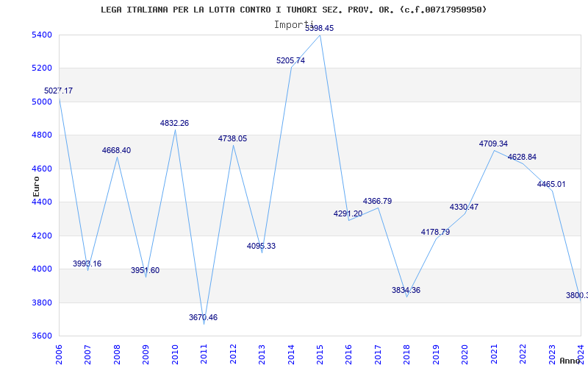This screenshot has height=368, width=588.
Task: Click x-axis year 2018
Action: point(407,354)
